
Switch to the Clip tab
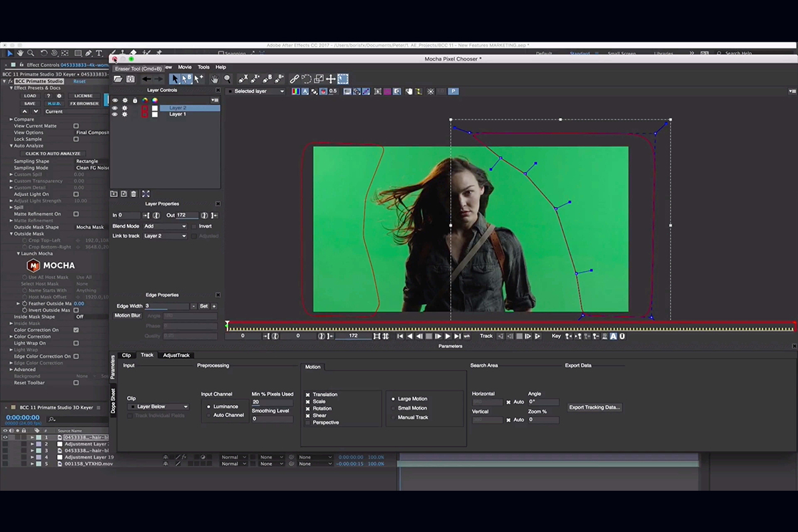126,355
